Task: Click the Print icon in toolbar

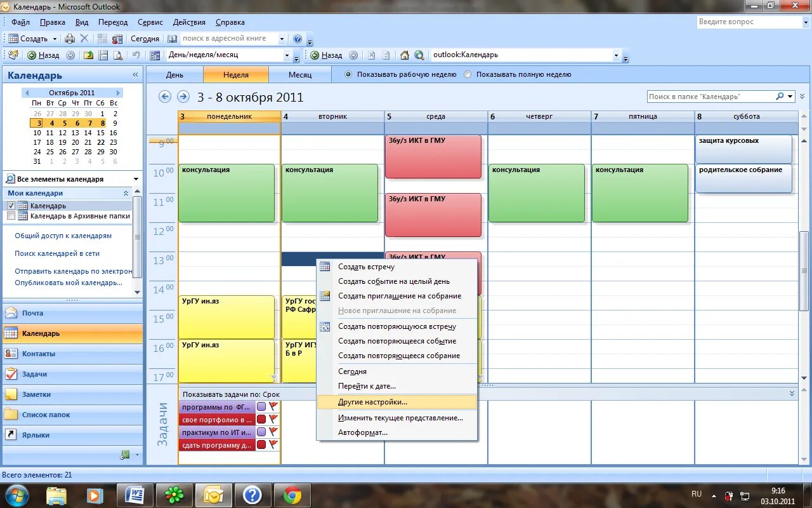Action: (x=70, y=39)
